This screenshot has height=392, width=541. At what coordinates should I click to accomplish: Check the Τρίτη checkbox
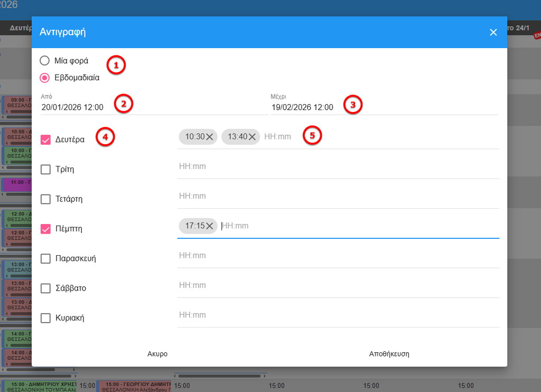(x=45, y=170)
